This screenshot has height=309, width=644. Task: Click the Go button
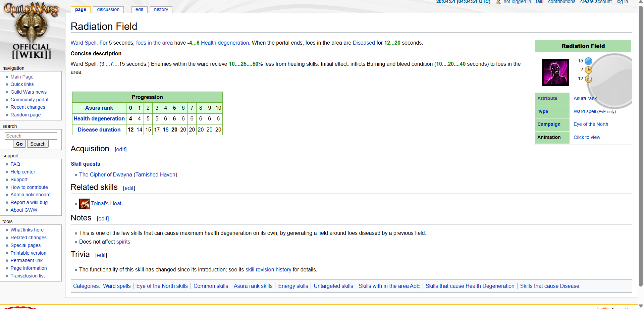coord(19,144)
